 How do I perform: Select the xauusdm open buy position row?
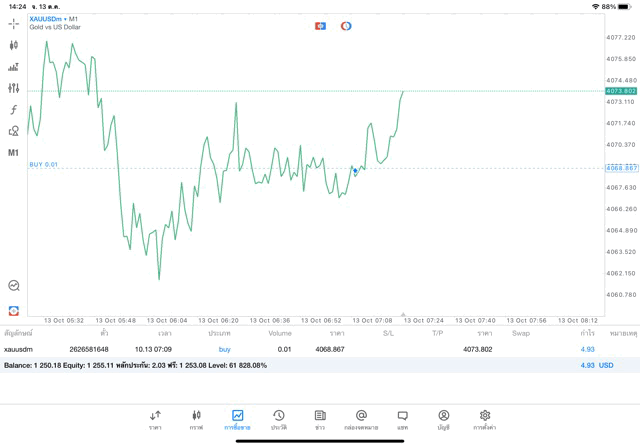[x=300, y=349]
